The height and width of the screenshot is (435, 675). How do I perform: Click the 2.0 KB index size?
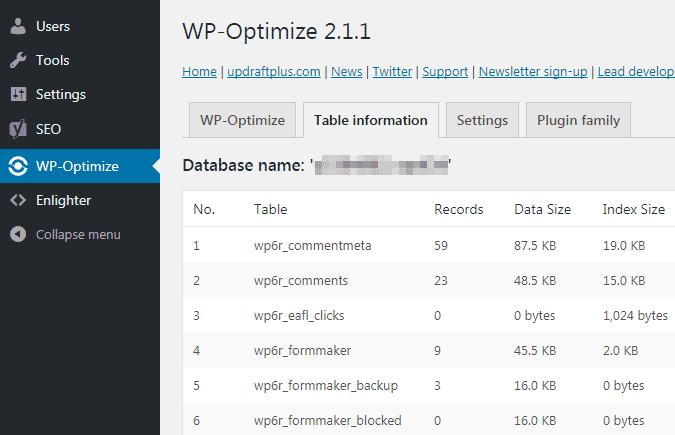(x=620, y=351)
